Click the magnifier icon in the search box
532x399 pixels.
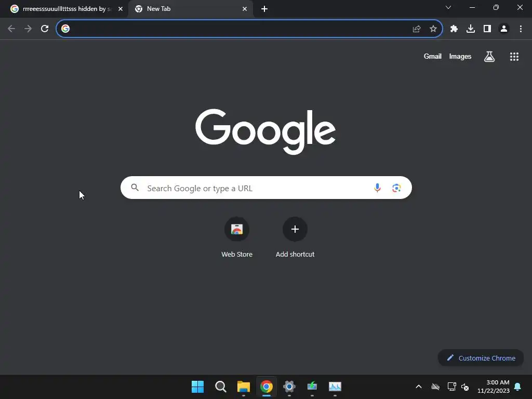(135, 187)
